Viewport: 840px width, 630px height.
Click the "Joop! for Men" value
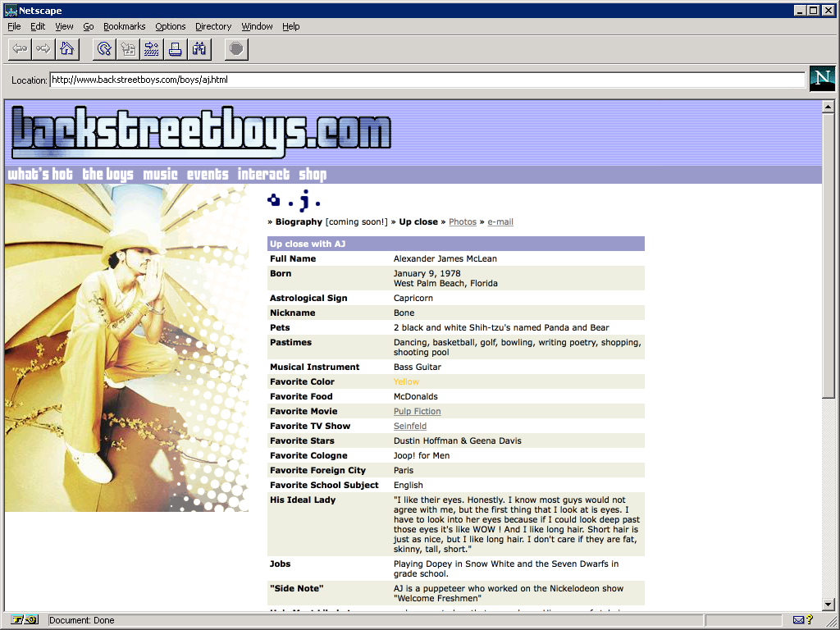pos(422,456)
